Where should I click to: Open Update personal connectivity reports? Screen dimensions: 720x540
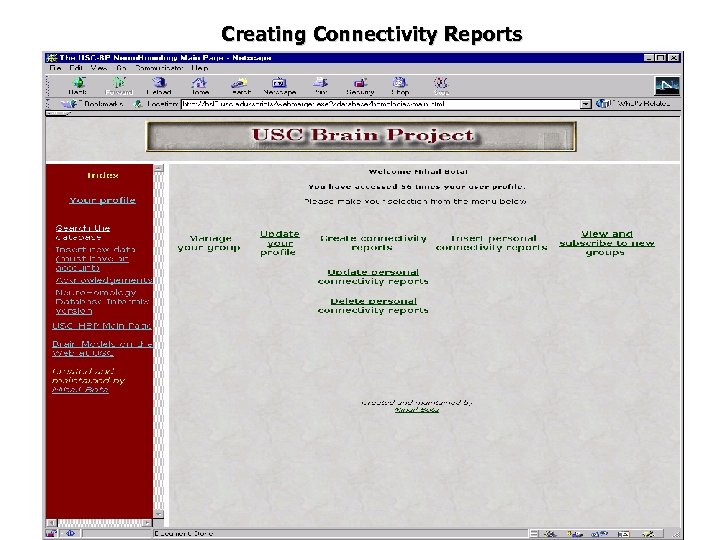[x=373, y=276]
